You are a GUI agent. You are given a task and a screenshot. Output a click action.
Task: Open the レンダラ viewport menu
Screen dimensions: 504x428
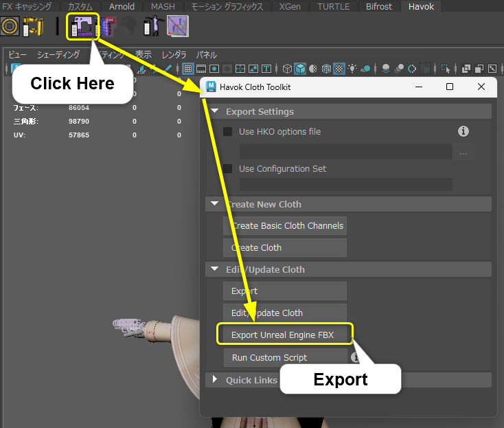(x=174, y=55)
